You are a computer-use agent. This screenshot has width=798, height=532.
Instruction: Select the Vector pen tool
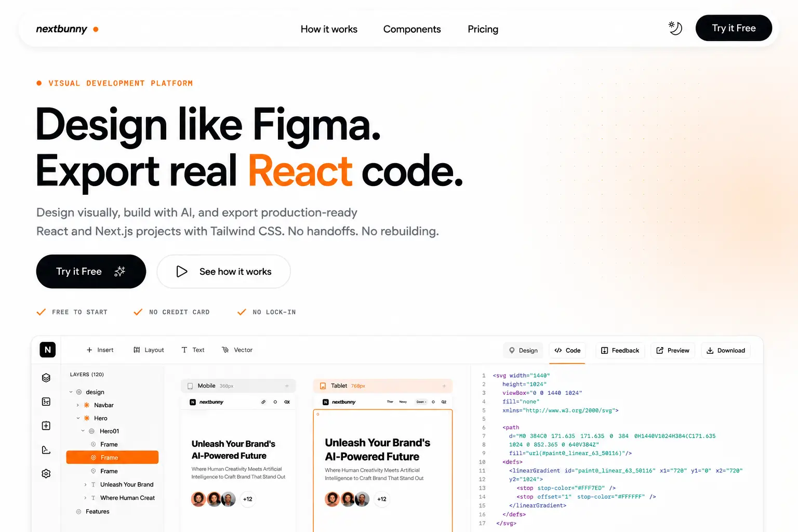[x=237, y=350]
